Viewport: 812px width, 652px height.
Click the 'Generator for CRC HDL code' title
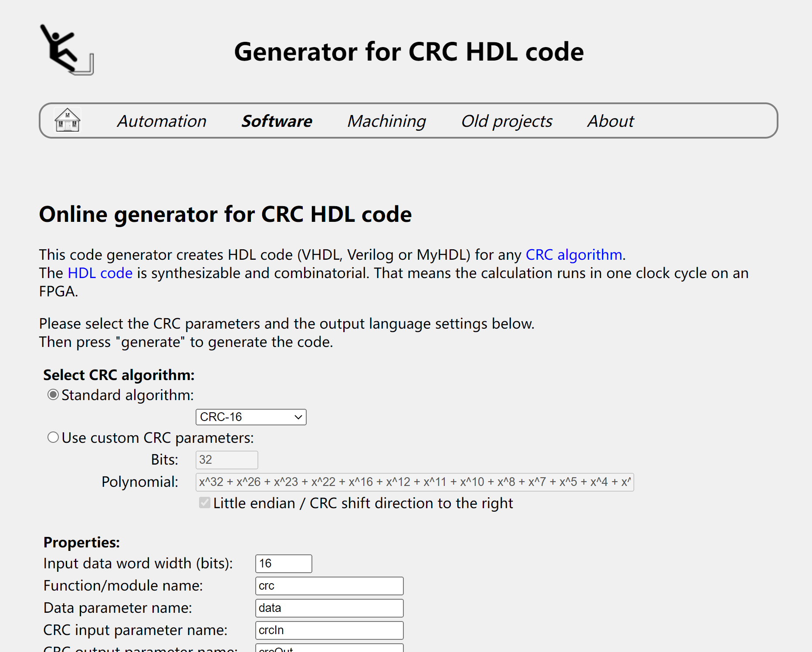point(409,51)
